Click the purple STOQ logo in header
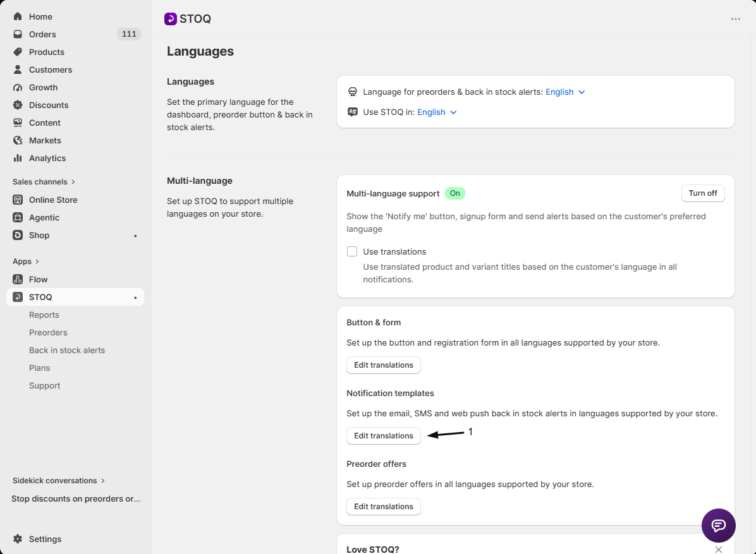The image size is (756, 554). point(170,19)
